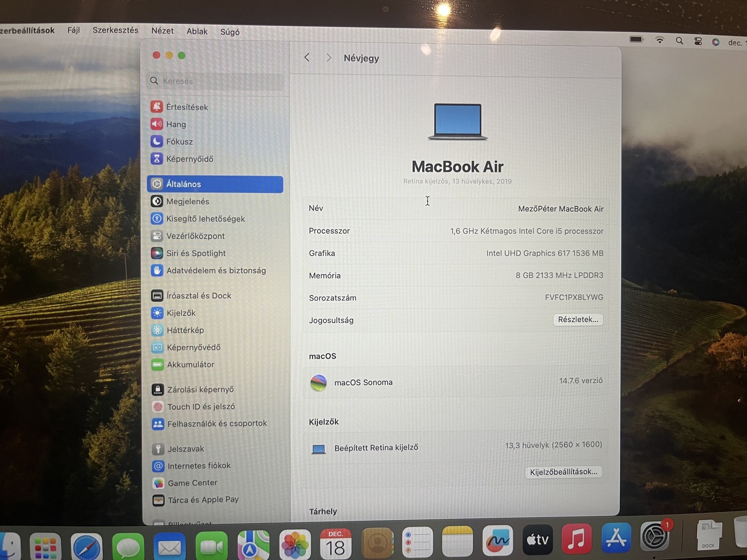This screenshot has height=560, width=747.
Task: Open App Store from the Dock
Action: (x=616, y=537)
